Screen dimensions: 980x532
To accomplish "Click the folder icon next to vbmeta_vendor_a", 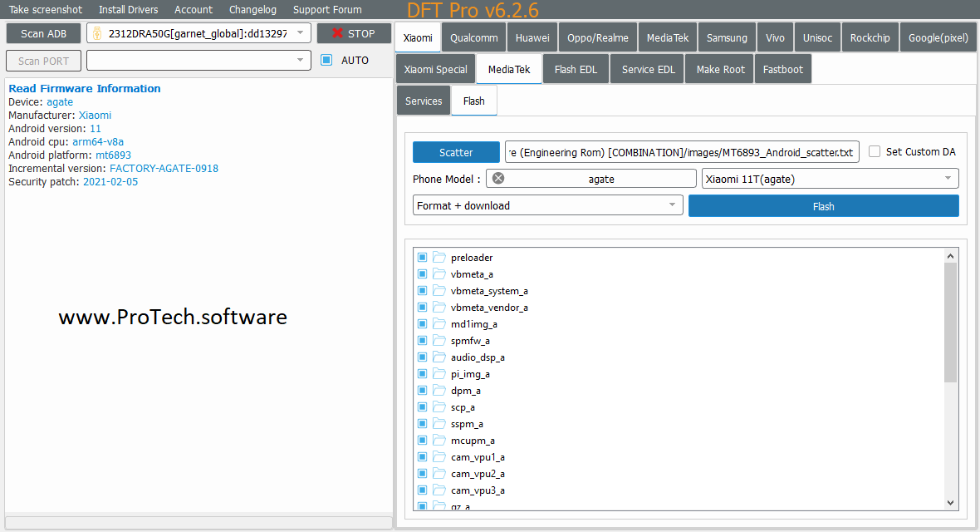I will (439, 308).
